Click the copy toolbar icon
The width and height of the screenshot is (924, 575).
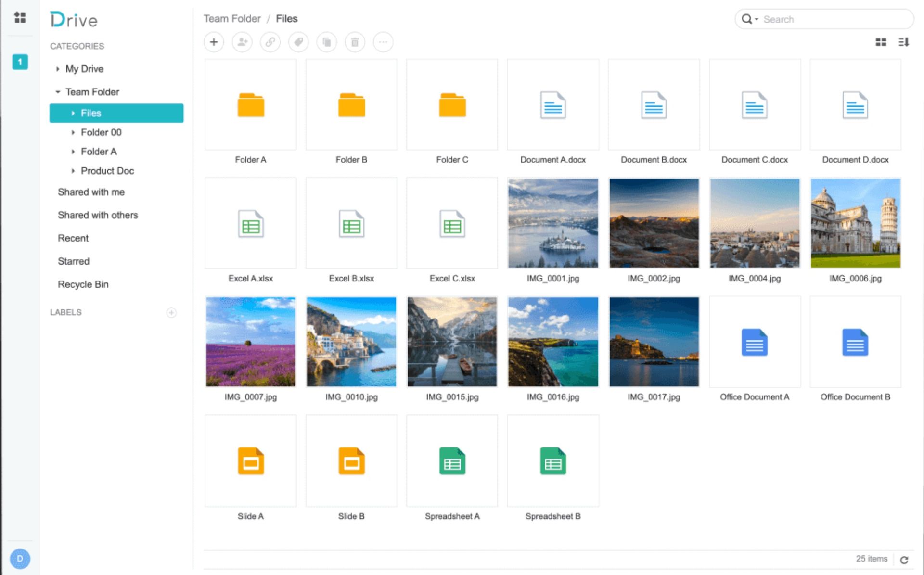point(327,42)
